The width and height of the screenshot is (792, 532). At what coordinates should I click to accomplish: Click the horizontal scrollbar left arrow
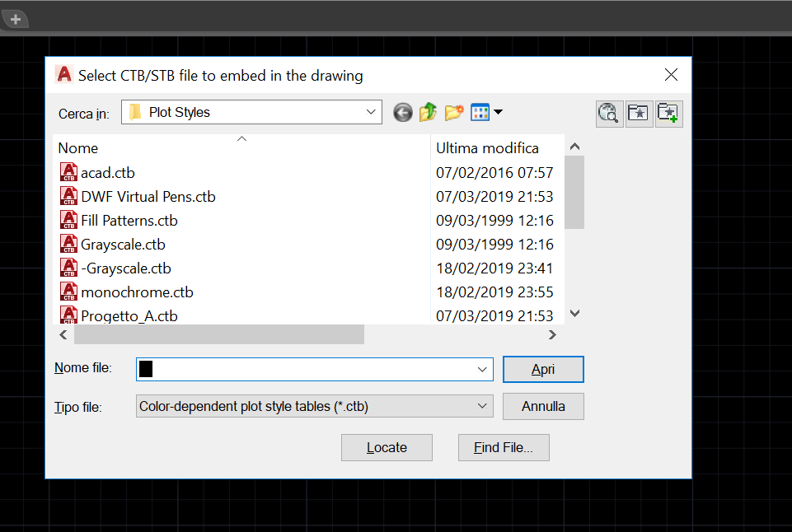(x=63, y=334)
